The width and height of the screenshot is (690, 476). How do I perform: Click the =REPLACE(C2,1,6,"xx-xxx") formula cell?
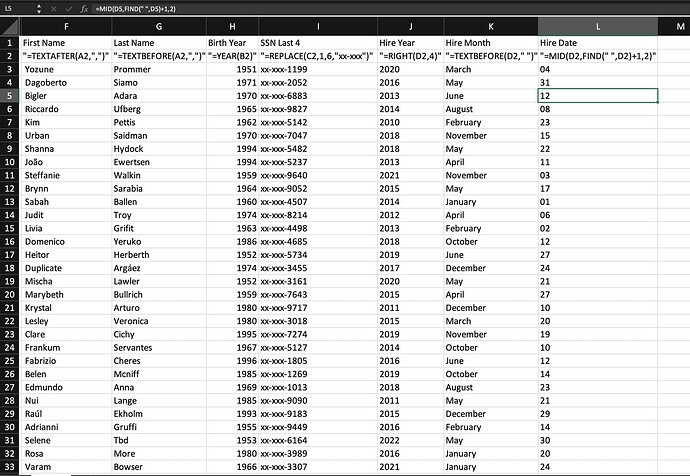(x=318, y=56)
